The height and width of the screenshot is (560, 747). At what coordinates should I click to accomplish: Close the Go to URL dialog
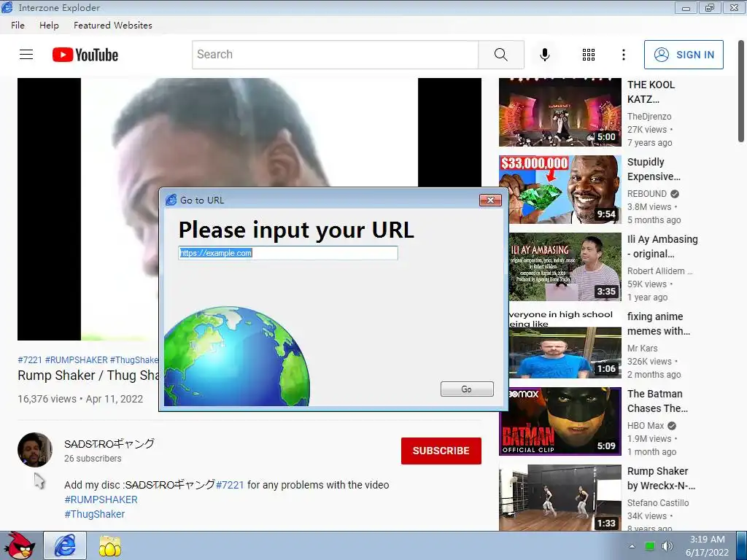490,200
